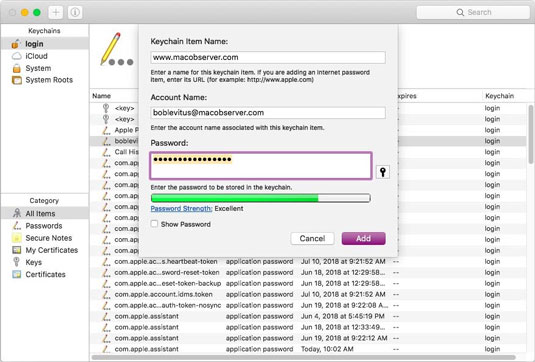Image resolution: width=535 pixels, height=362 pixels.
Task: Enable the Show Password checkbox
Action: (x=155, y=224)
